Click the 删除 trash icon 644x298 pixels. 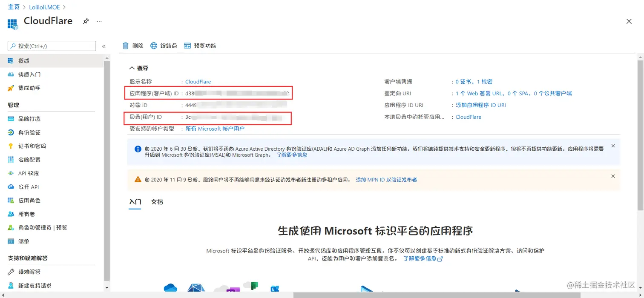[x=126, y=46]
